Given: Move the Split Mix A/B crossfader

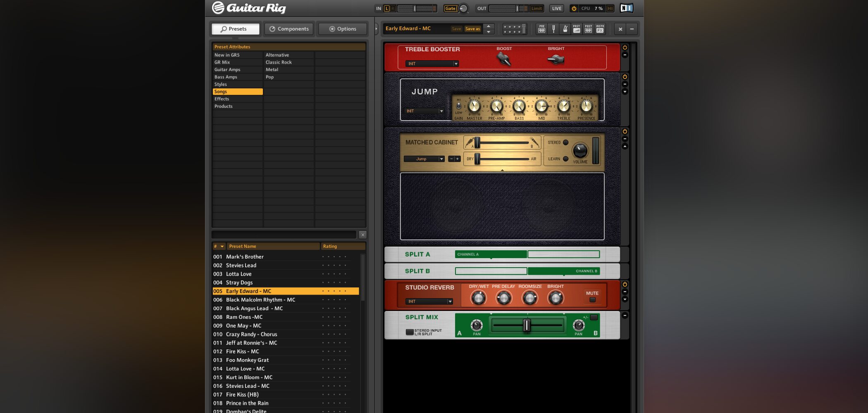Looking at the screenshot, I should (x=527, y=325).
